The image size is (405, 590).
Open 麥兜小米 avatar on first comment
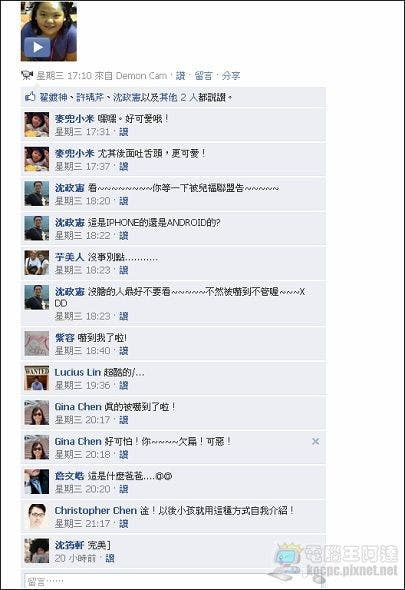click(x=37, y=125)
